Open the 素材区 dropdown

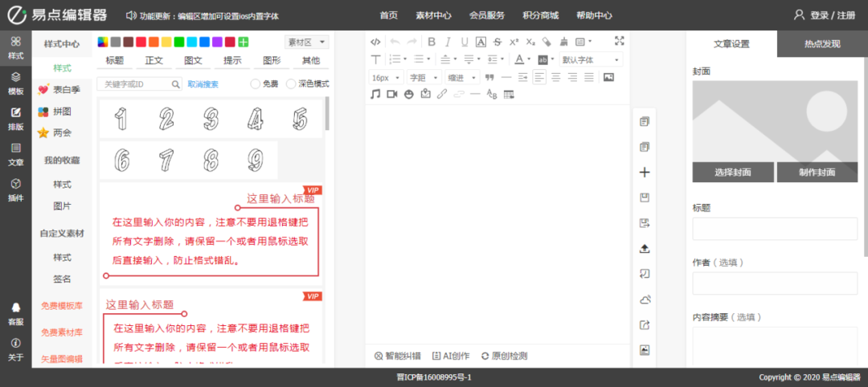306,42
